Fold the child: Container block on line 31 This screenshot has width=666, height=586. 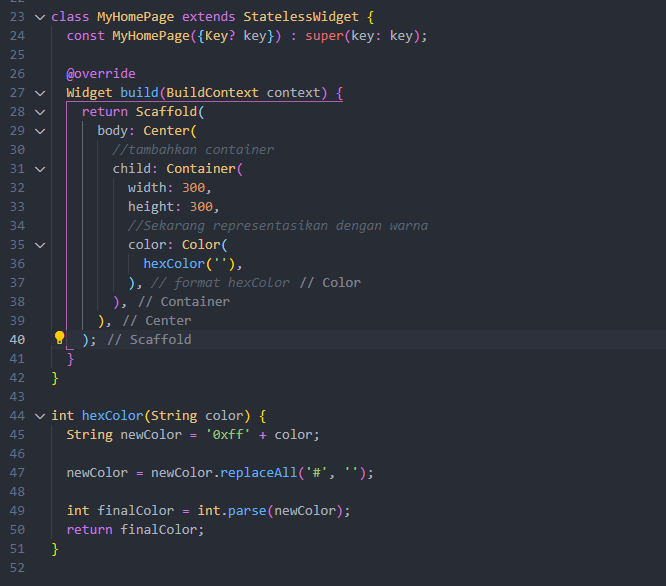click(40, 169)
